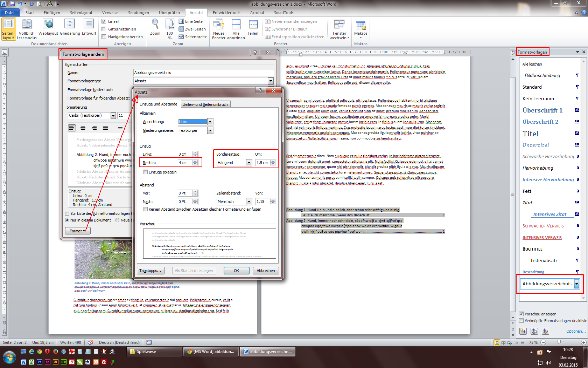
Task: Select the Gliederung view icon
Action: click(70, 25)
